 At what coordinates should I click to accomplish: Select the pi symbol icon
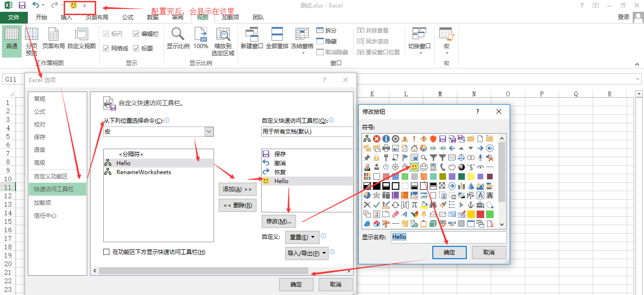(x=414, y=205)
